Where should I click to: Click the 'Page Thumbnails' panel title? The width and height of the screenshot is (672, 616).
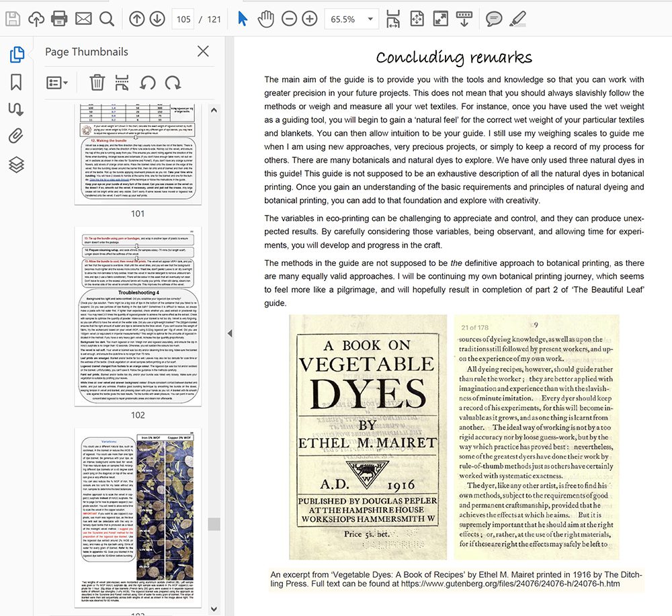click(x=87, y=52)
